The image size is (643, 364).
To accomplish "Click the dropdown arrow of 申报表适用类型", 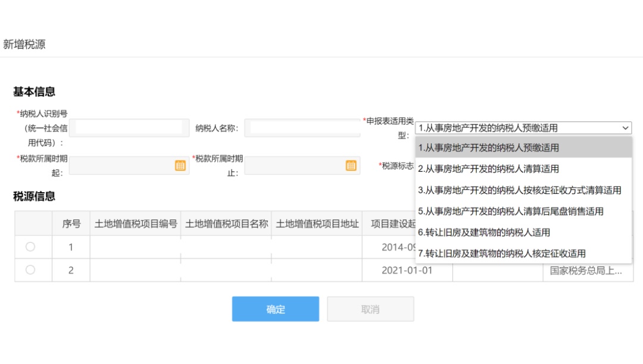I will (x=624, y=127).
